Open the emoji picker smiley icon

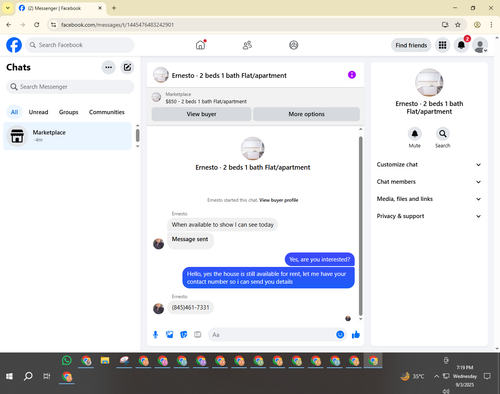point(340,334)
